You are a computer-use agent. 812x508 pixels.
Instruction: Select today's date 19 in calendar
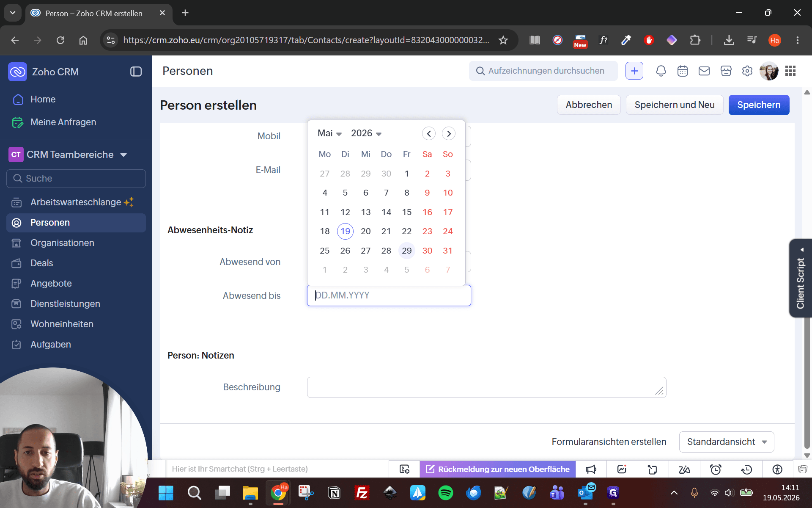[x=345, y=231]
